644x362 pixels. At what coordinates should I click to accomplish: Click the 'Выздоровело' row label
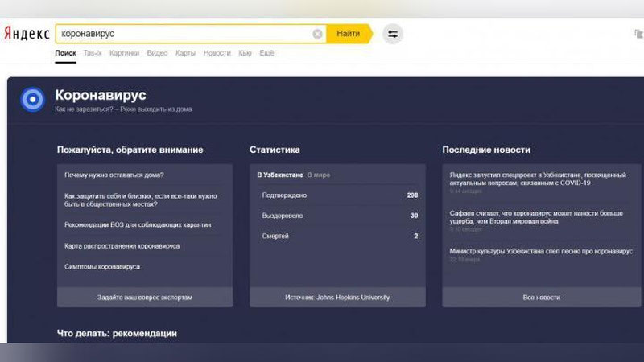pos(283,216)
